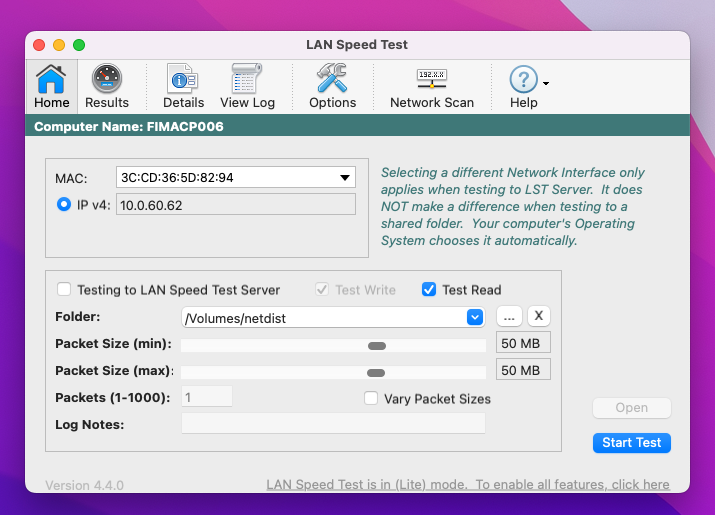Click the Packet Size (max) slider handle
Viewport: 715px width, 515px height.
[x=376, y=373]
